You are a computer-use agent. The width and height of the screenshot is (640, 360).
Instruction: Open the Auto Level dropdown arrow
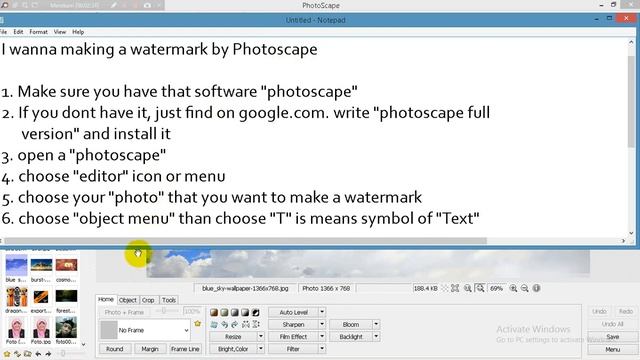click(x=322, y=312)
